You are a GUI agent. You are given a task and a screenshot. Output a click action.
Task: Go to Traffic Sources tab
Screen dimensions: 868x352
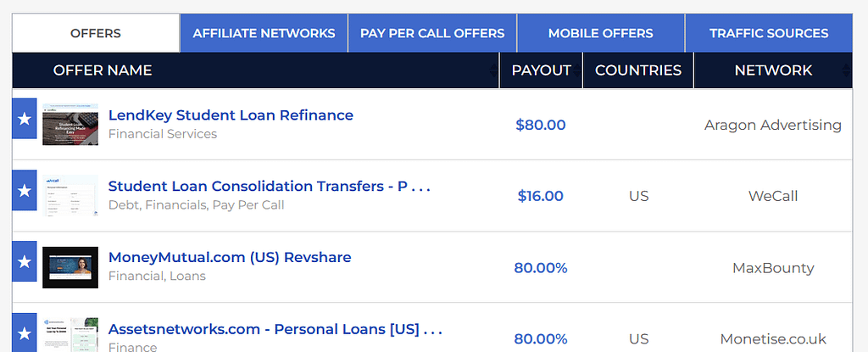point(769,33)
